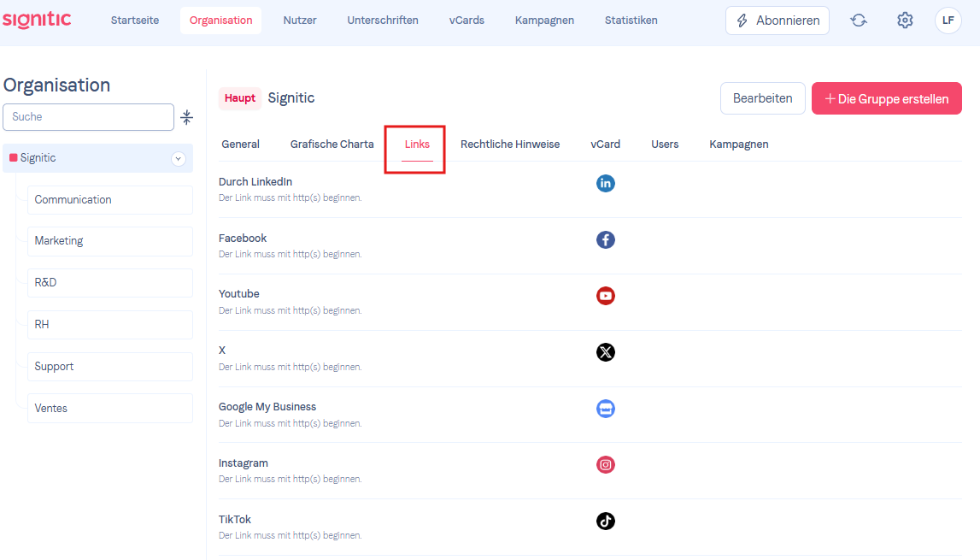This screenshot has height=560, width=980.
Task: Open the Nutzer menu
Action: (300, 20)
